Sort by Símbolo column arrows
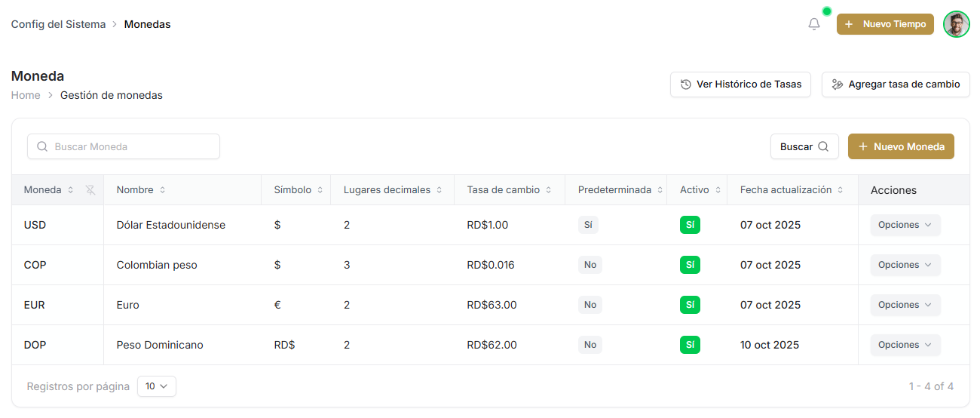This screenshot has height=418, width=980. 320,190
